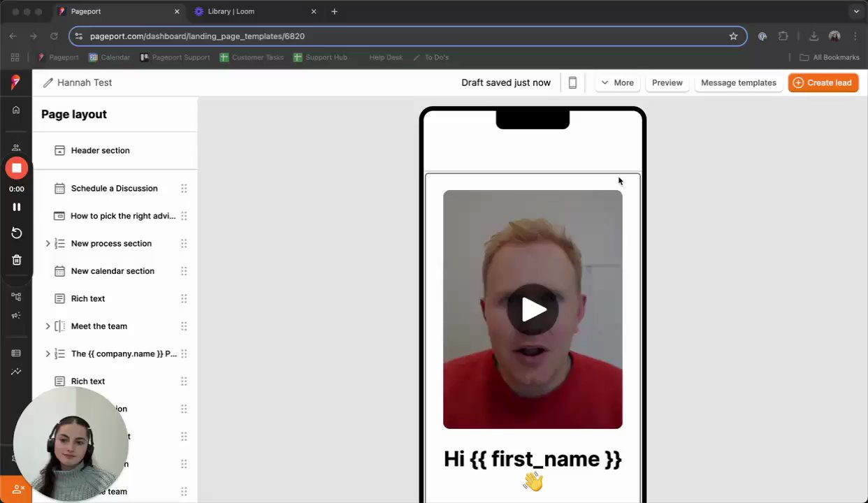The width and height of the screenshot is (868, 503).
Task: Open the More dropdown
Action: 617,82
